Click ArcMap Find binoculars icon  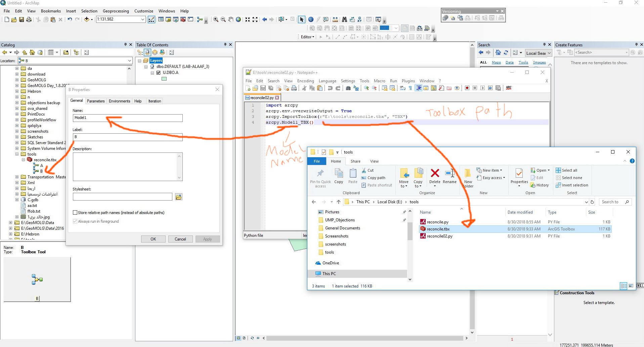344,19
